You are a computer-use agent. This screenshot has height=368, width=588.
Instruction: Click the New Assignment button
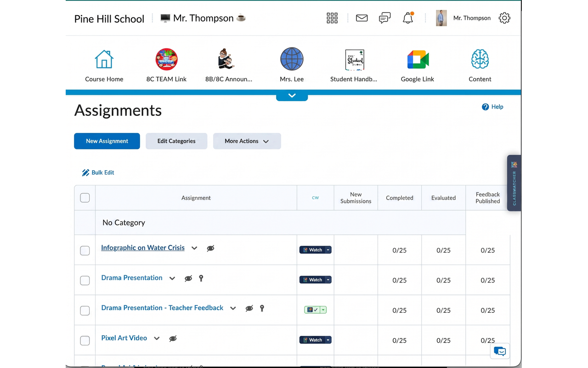(x=107, y=141)
